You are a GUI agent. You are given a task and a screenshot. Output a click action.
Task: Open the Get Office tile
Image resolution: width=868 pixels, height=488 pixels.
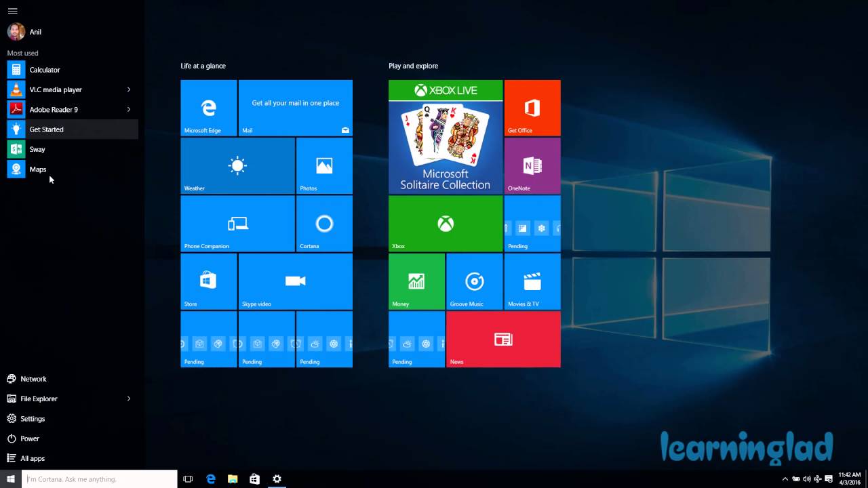click(532, 108)
